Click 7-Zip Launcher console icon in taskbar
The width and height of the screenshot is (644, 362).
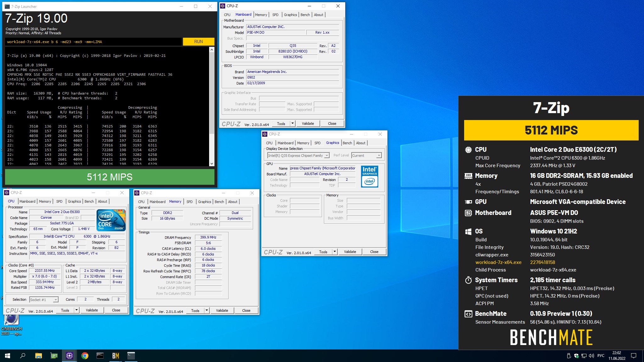[131, 356]
